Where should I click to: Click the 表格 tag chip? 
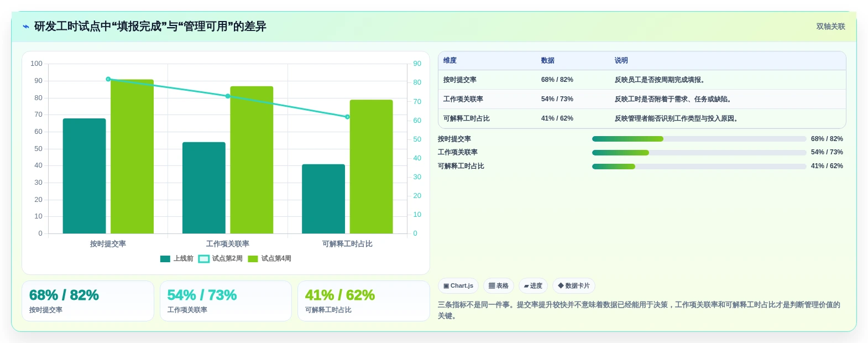[x=499, y=285]
